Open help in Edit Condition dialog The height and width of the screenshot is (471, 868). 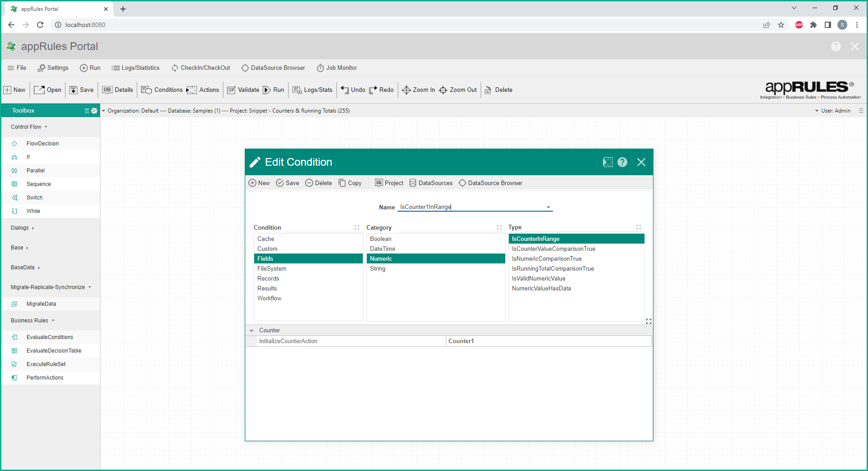click(622, 162)
